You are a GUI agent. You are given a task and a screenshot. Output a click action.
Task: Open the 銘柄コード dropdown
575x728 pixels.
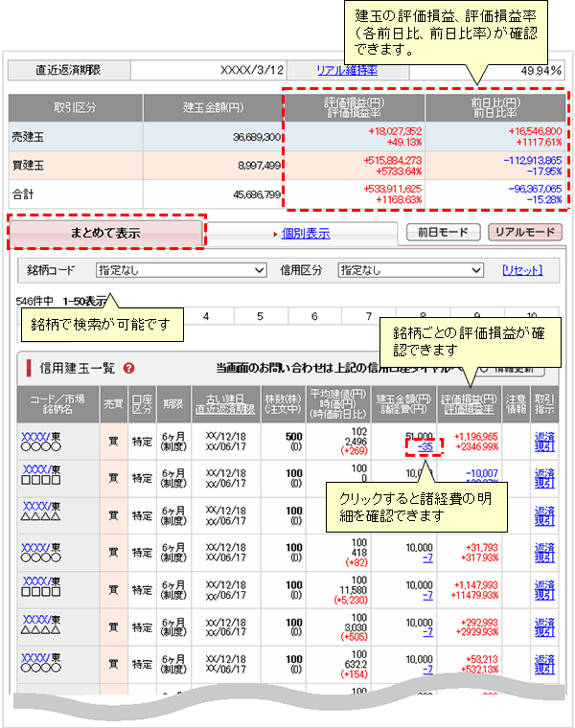click(181, 271)
